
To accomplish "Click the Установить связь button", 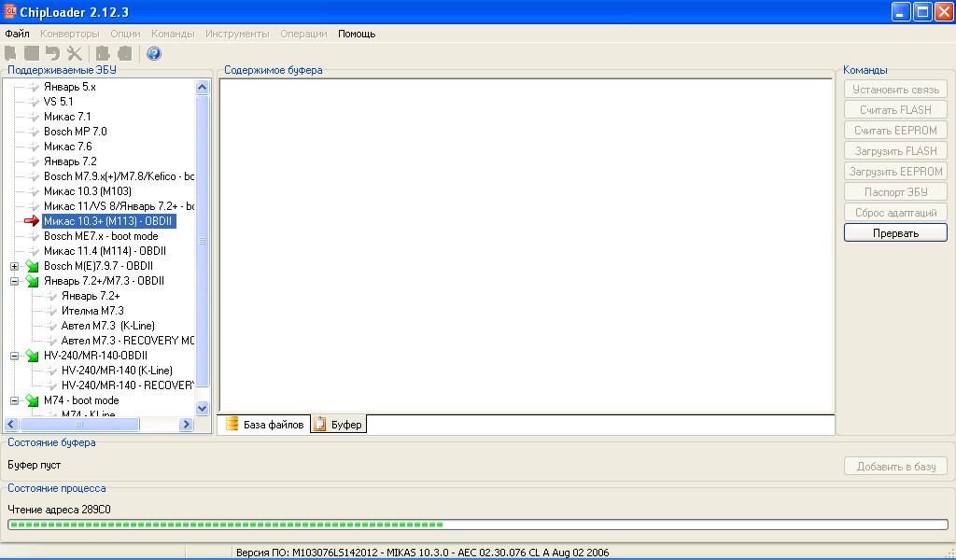I will pyautogui.click(x=895, y=89).
